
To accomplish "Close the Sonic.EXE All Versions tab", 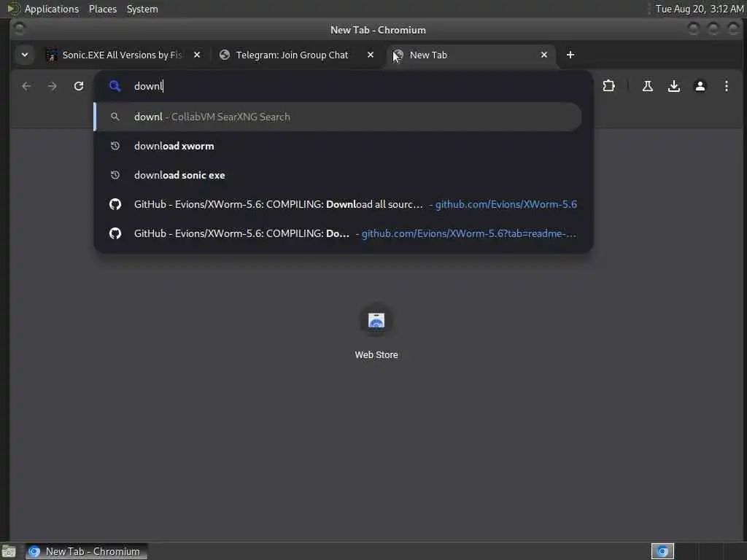I will tap(197, 55).
